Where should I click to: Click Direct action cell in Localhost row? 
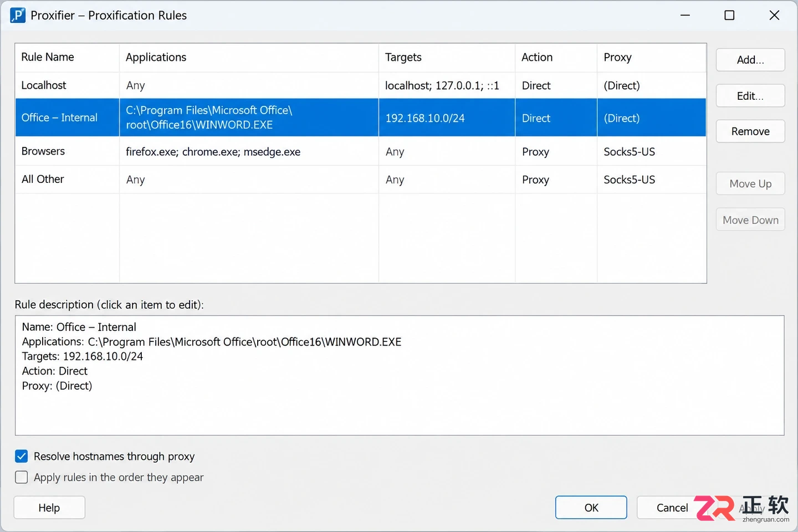point(556,85)
